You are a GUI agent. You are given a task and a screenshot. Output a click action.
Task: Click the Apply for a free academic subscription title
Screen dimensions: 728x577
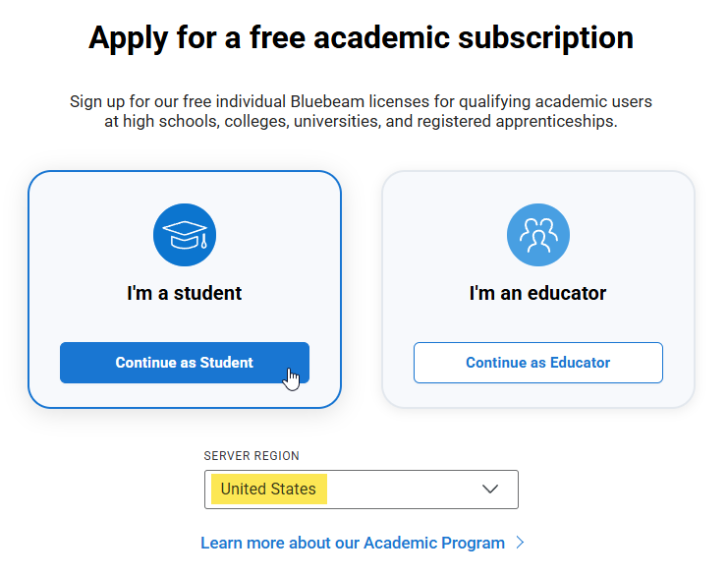click(361, 37)
